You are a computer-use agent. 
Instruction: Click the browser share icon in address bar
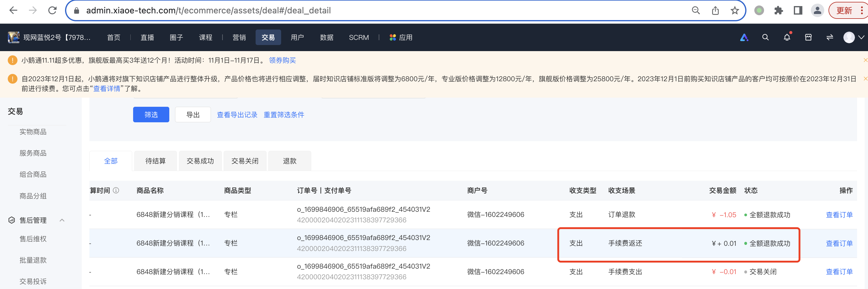[715, 10]
